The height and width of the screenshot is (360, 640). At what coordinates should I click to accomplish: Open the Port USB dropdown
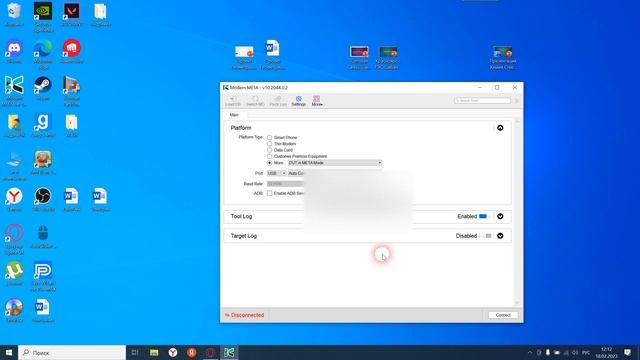tap(276, 173)
